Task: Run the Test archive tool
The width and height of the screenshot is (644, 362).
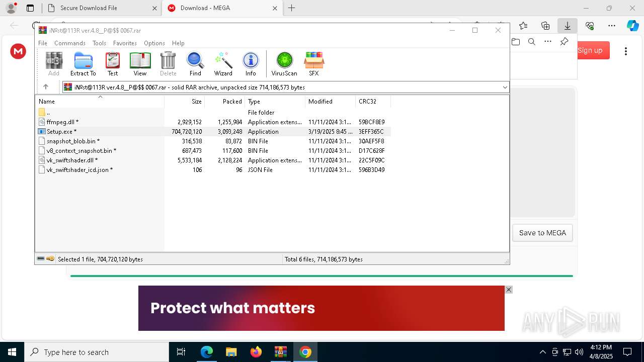Action: (x=113, y=64)
